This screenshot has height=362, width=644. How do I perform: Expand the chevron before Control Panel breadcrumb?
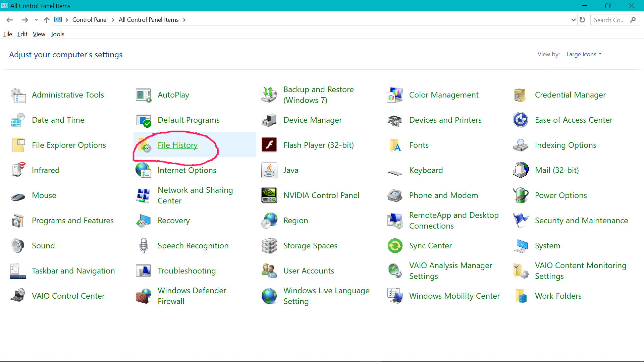pyautogui.click(x=67, y=20)
